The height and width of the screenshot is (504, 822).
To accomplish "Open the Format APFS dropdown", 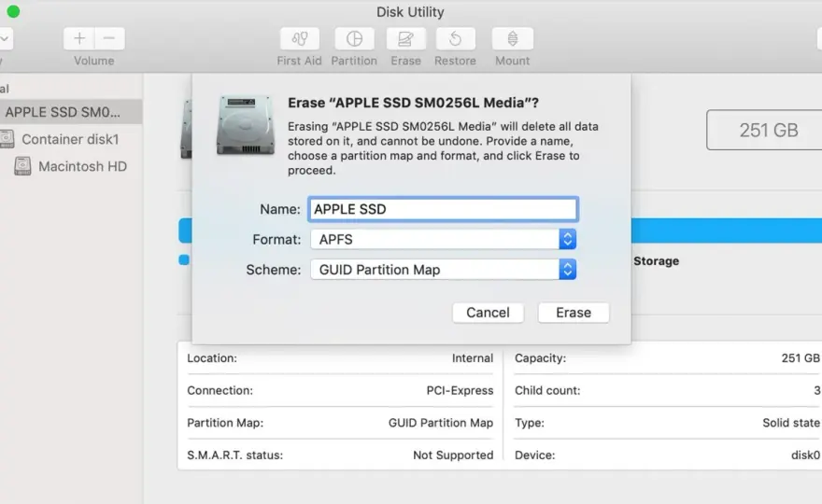I will (x=444, y=240).
